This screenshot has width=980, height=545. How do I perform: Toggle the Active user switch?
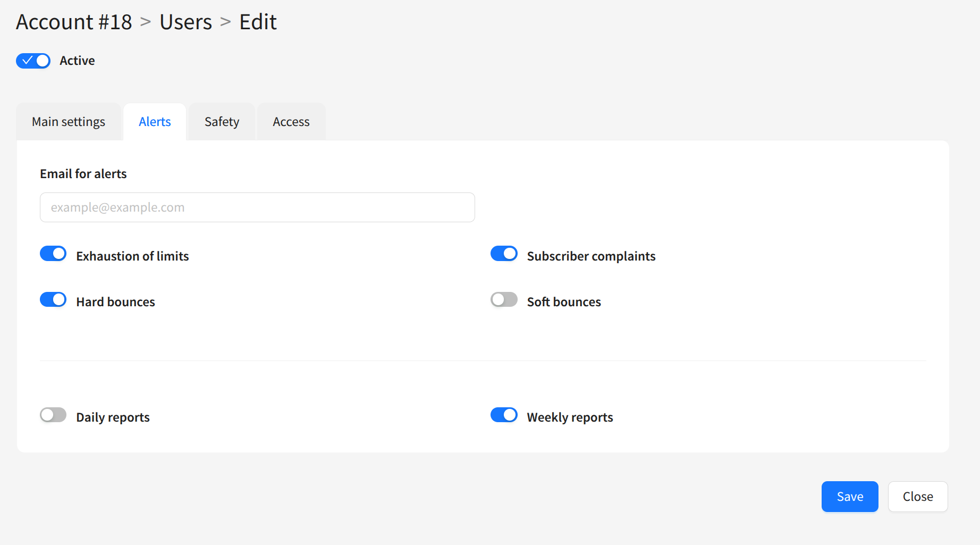point(33,61)
